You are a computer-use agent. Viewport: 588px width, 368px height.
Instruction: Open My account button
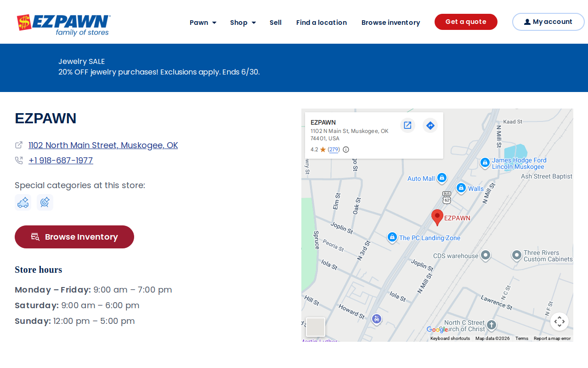(x=548, y=22)
